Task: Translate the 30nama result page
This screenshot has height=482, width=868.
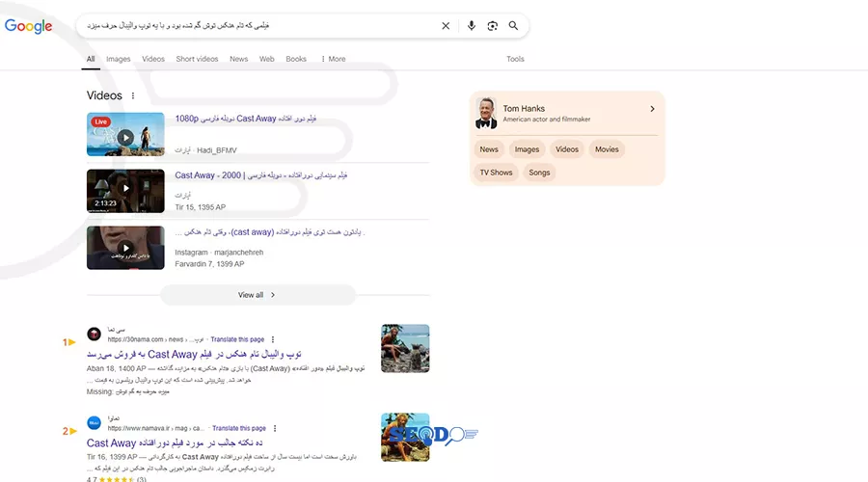Action: coord(237,339)
